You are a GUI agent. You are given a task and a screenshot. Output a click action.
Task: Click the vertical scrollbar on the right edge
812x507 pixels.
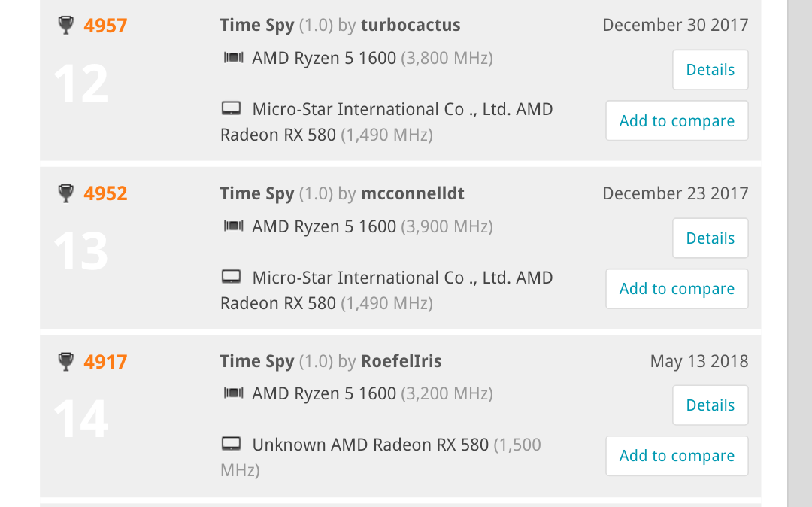[x=799, y=254]
